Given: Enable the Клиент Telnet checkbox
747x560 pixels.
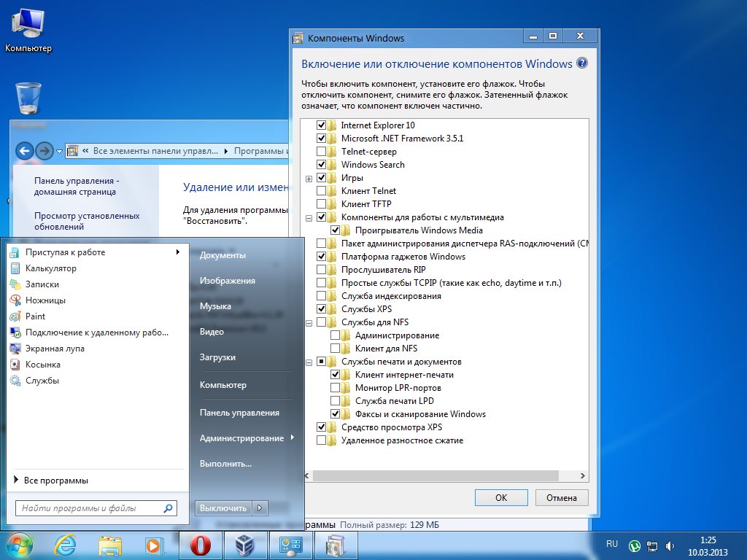Looking at the screenshot, I should pos(321,191).
